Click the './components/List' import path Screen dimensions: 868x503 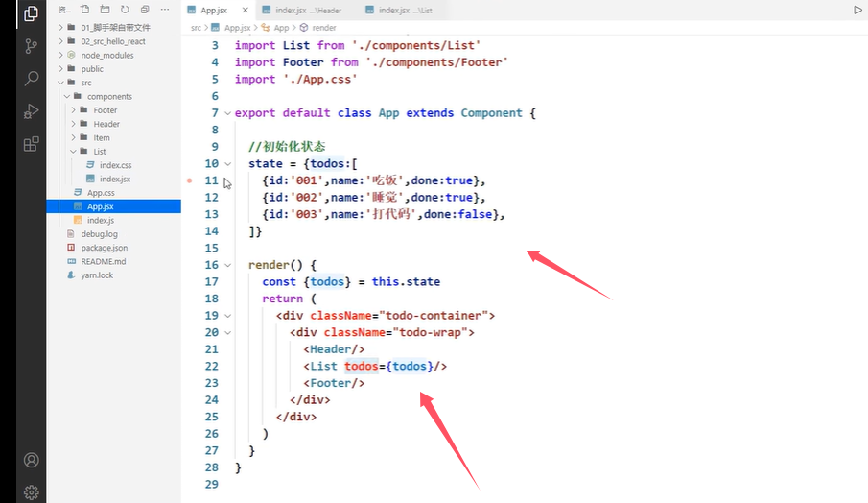416,45
